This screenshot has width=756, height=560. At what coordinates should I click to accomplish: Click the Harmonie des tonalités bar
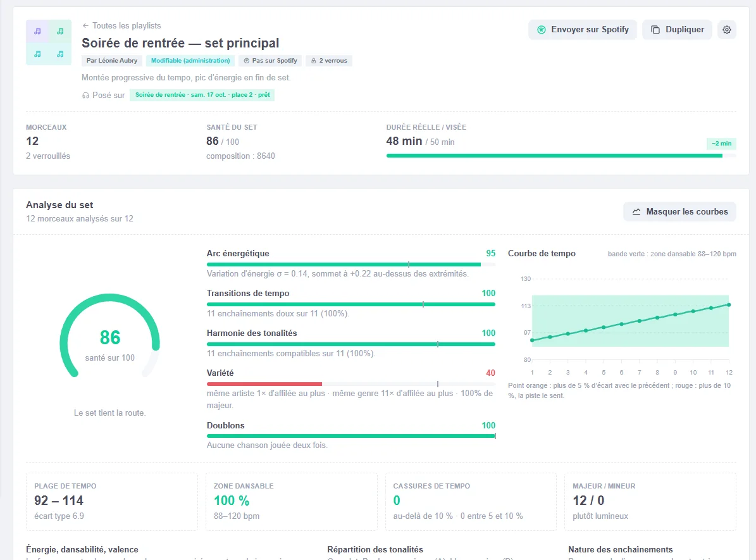coord(351,344)
